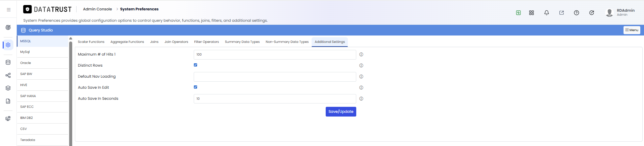The image size is (644, 146).
Task: Switch to Scalar Functions tab
Action: [x=91, y=42]
